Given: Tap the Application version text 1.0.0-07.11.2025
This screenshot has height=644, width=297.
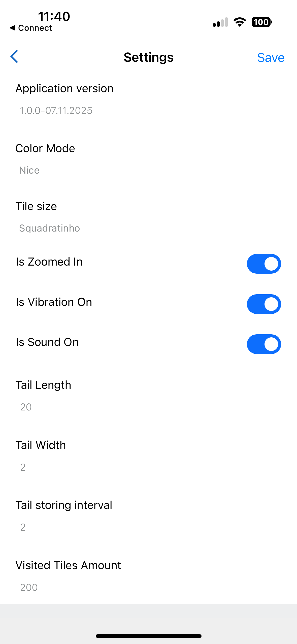Looking at the screenshot, I should tap(56, 110).
